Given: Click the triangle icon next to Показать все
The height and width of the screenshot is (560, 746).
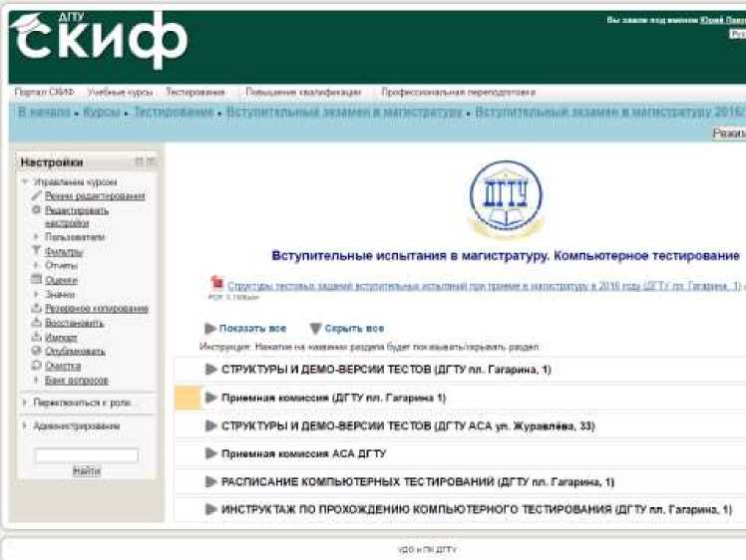Looking at the screenshot, I should [210, 328].
